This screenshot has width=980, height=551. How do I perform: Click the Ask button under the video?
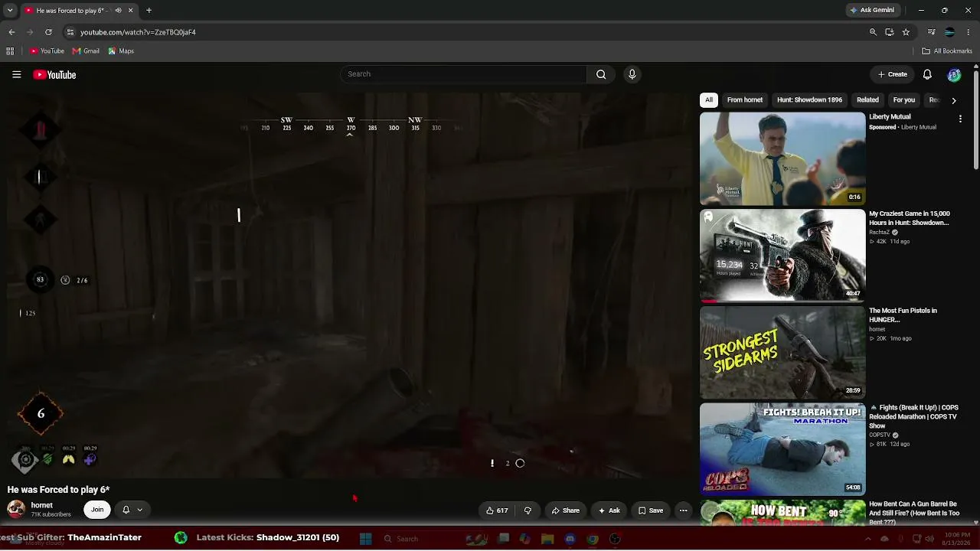pos(609,510)
